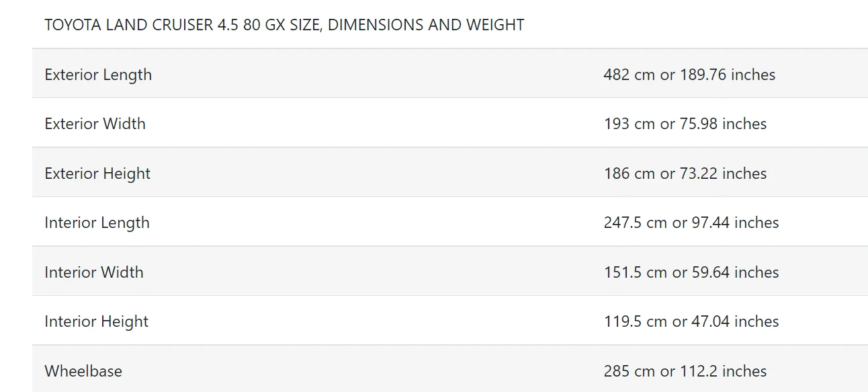The height and width of the screenshot is (392, 868).
Task: Click the 151.5 cm or 59.64 inches value
Action: 691,272
